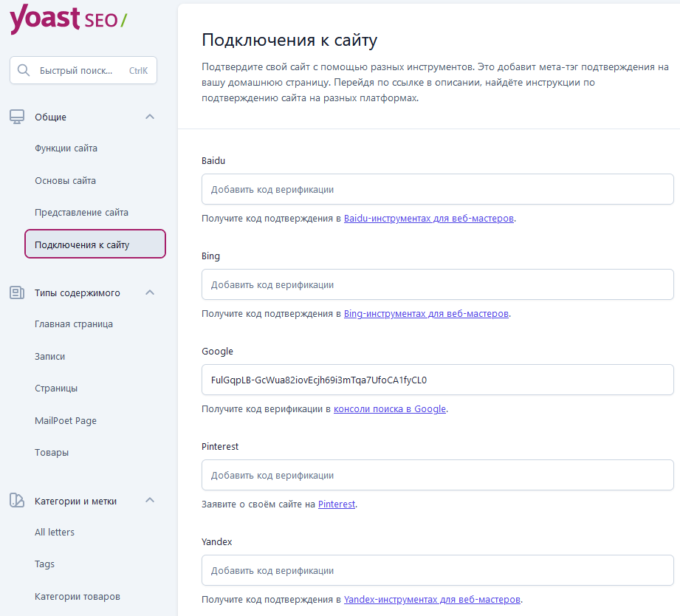Open the Pinterest claim link
This screenshot has width=680, height=616.
pos(337,504)
